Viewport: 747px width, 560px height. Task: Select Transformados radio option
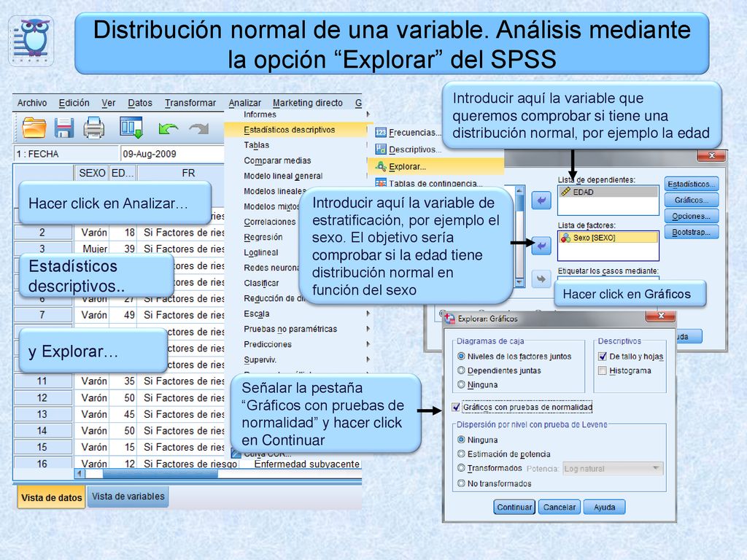point(461,468)
